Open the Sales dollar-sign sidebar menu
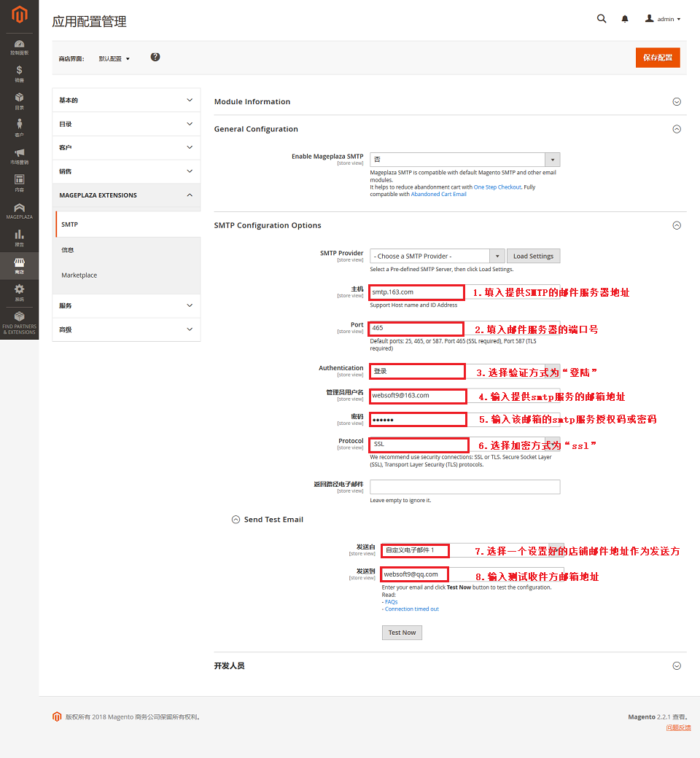 (20, 74)
